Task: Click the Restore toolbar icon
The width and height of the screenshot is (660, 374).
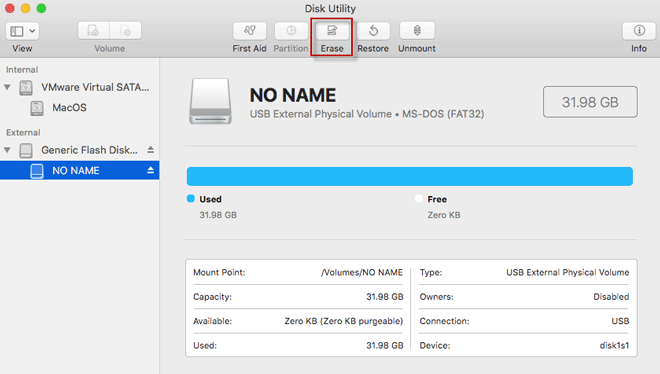Action: tap(373, 31)
